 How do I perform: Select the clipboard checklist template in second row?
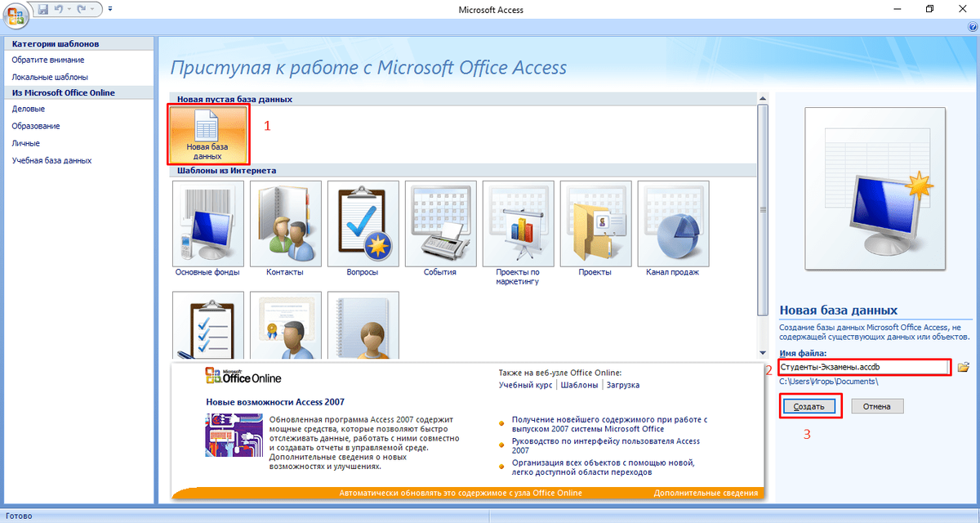click(208, 325)
